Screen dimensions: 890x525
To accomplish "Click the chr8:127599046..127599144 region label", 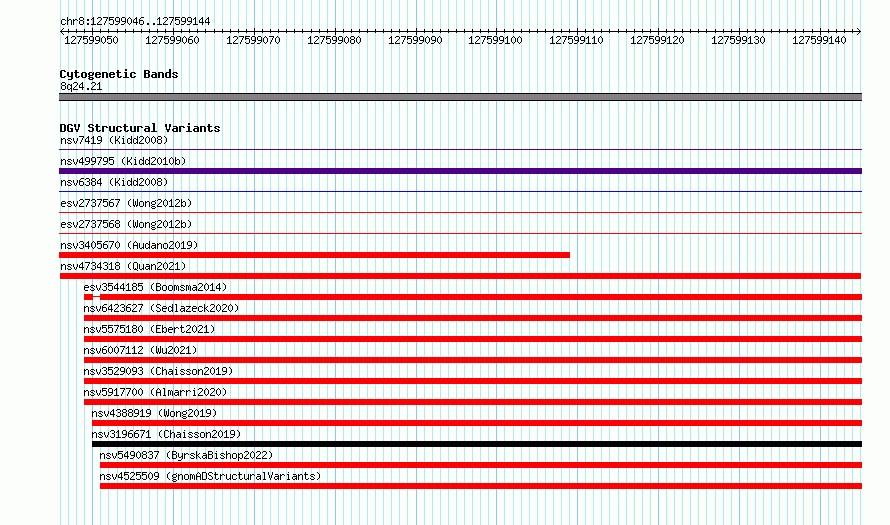I will (x=135, y=21).
